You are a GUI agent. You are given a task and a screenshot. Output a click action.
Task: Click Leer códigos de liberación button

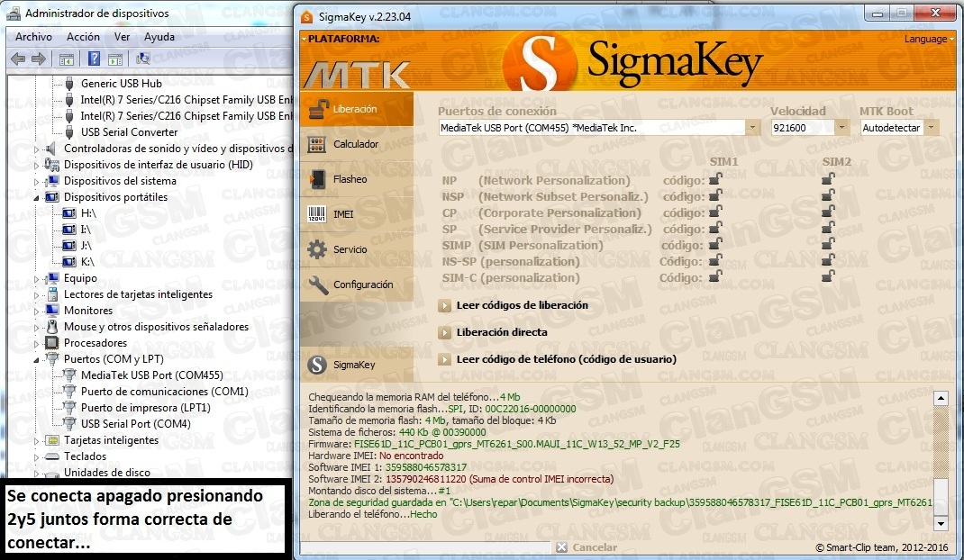click(x=514, y=305)
